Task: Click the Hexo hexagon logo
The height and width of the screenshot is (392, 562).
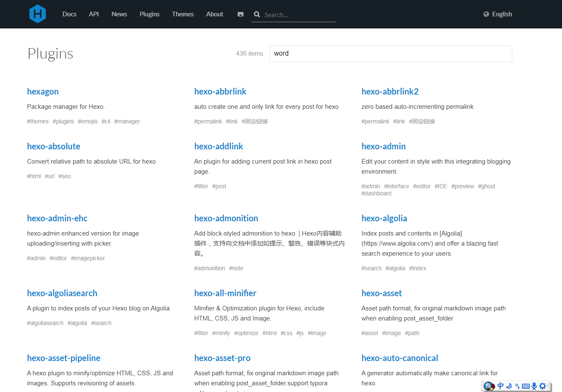Action: coord(37,14)
